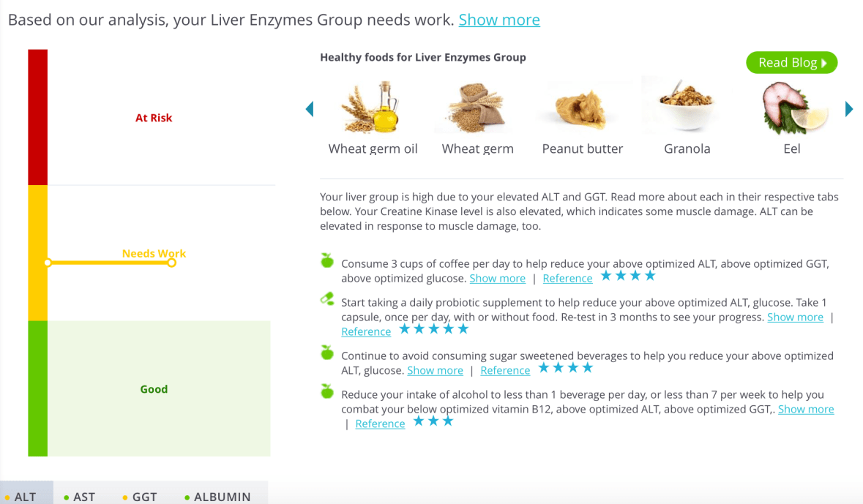The image size is (863, 504).
Task: Click the pill icon beside probiotic recommendation
Action: pos(327,298)
